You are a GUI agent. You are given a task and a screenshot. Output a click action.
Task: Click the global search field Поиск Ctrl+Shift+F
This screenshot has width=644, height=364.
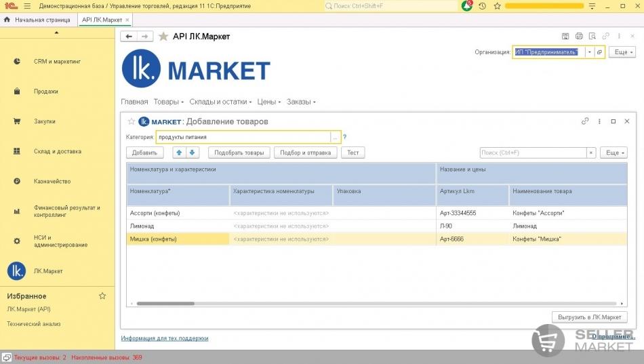(390, 6)
